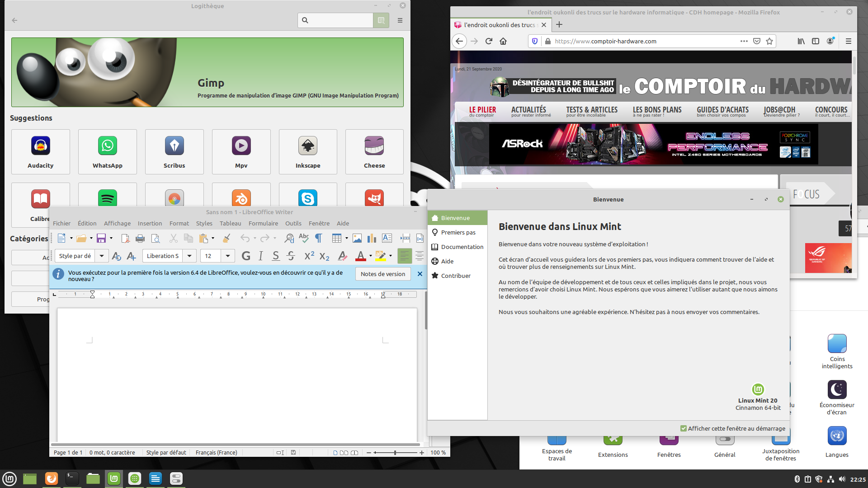
Task: Open the font name dropdown Liberation S
Action: pos(189,256)
